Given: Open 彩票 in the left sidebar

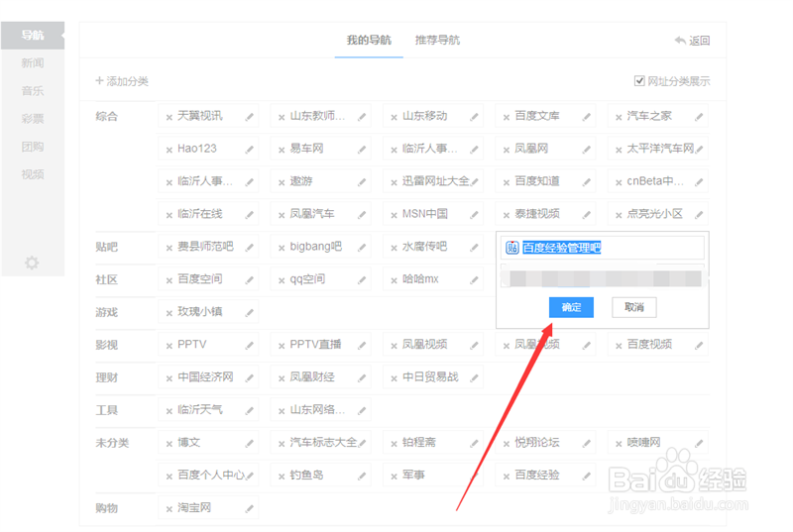Looking at the screenshot, I should tap(33, 119).
